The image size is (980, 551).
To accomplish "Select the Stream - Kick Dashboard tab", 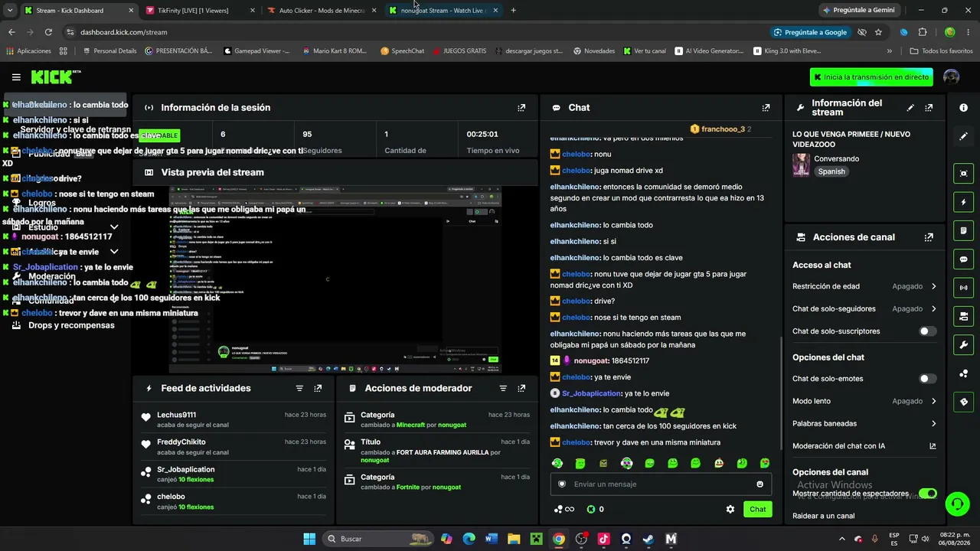I will click(77, 11).
